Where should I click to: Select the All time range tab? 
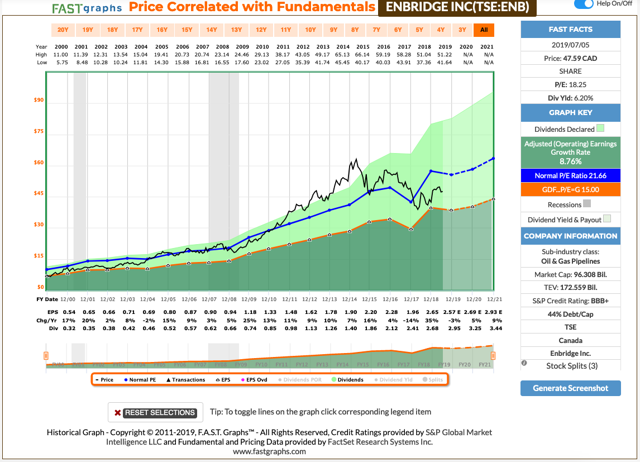click(x=484, y=30)
